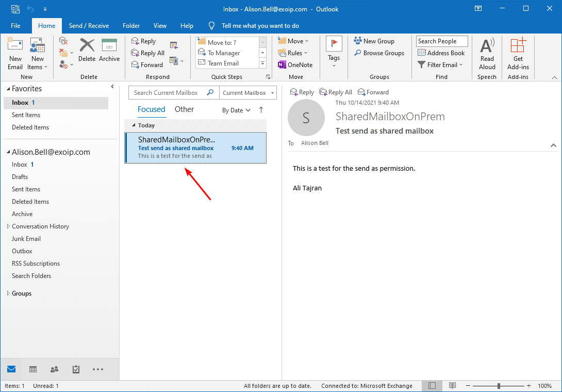The image size is (562, 392).
Task: Click the search magnifier icon
Action: pos(210,92)
